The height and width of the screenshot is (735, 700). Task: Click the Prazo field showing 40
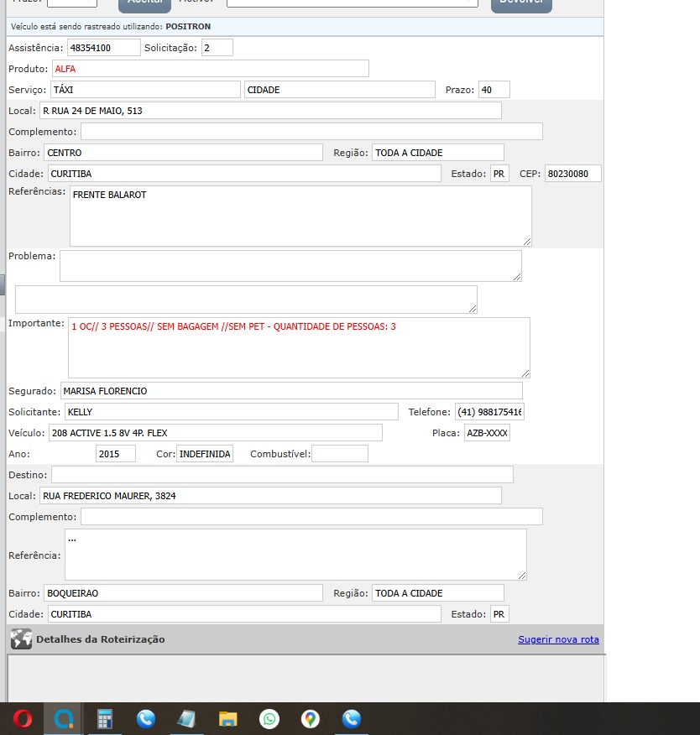pos(494,90)
